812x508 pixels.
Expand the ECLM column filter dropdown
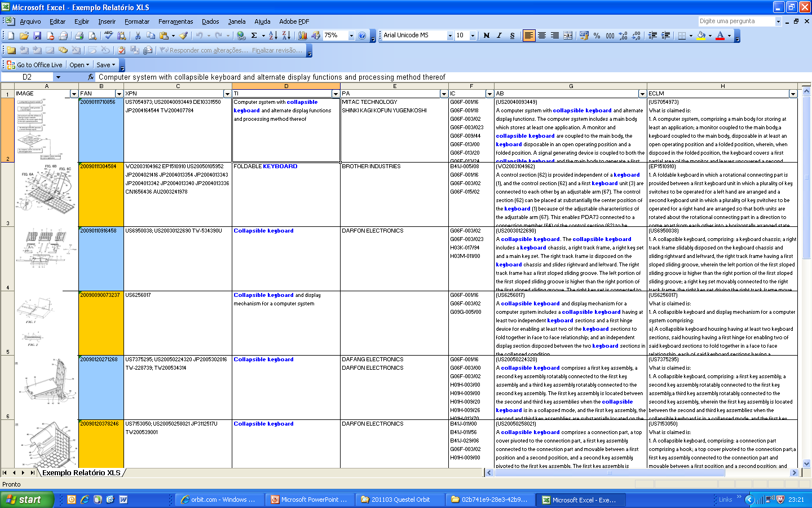click(793, 94)
